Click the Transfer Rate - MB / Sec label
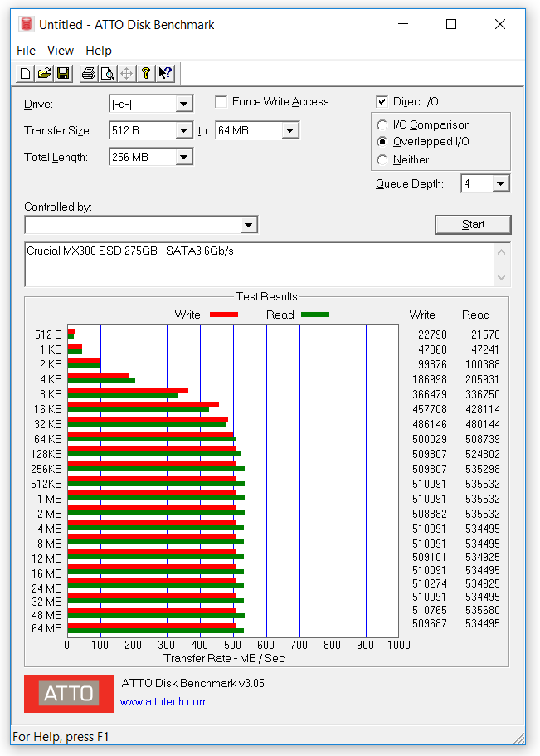 [224, 659]
